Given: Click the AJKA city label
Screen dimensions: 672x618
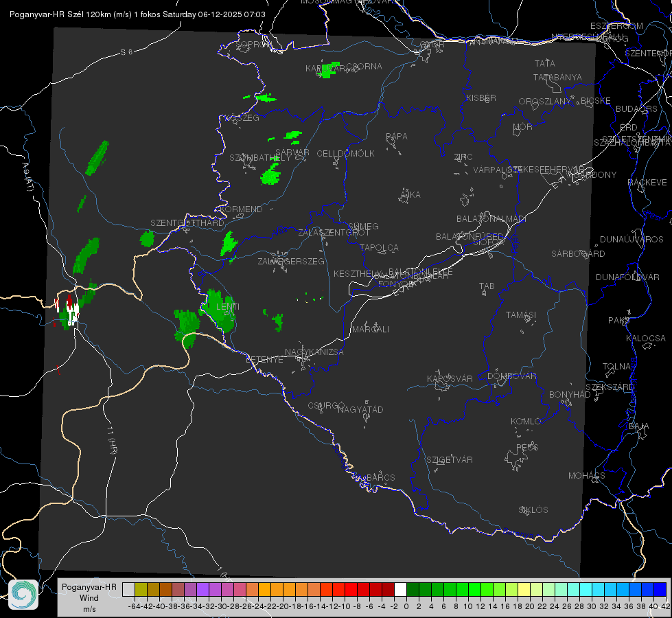Looking at the screenshot, I should [x=410, y=194].
